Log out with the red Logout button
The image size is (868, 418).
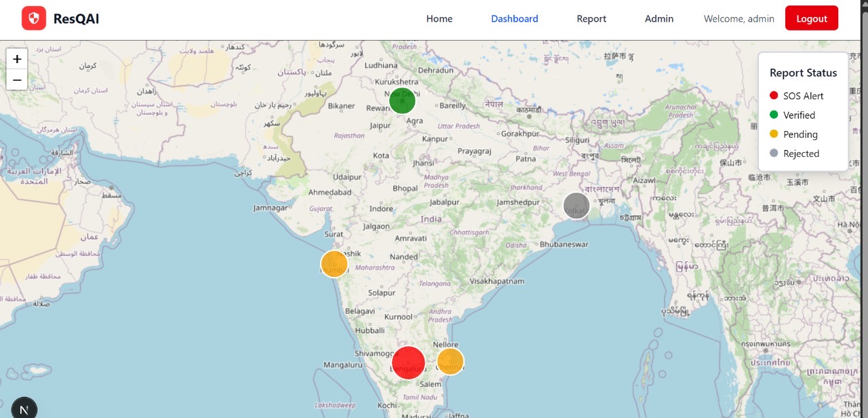pyautogui.click(x=812, y=18)
